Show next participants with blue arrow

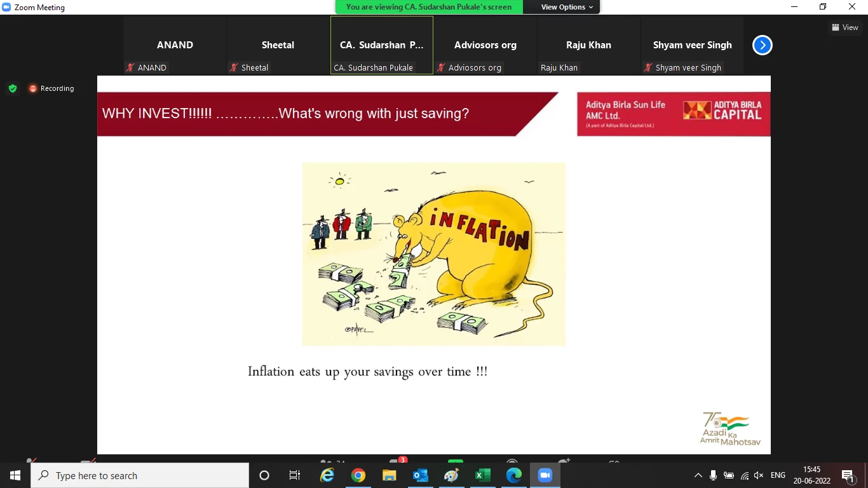762,45
